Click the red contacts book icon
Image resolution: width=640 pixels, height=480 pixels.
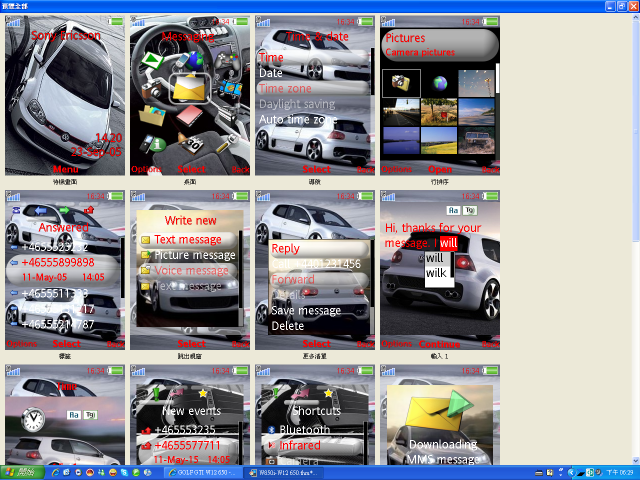189,115
